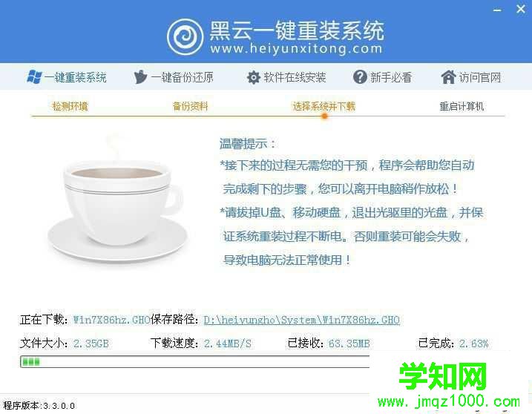Click the Windows flag reinstall icon
532x414 pixels.
click(34, 77)
